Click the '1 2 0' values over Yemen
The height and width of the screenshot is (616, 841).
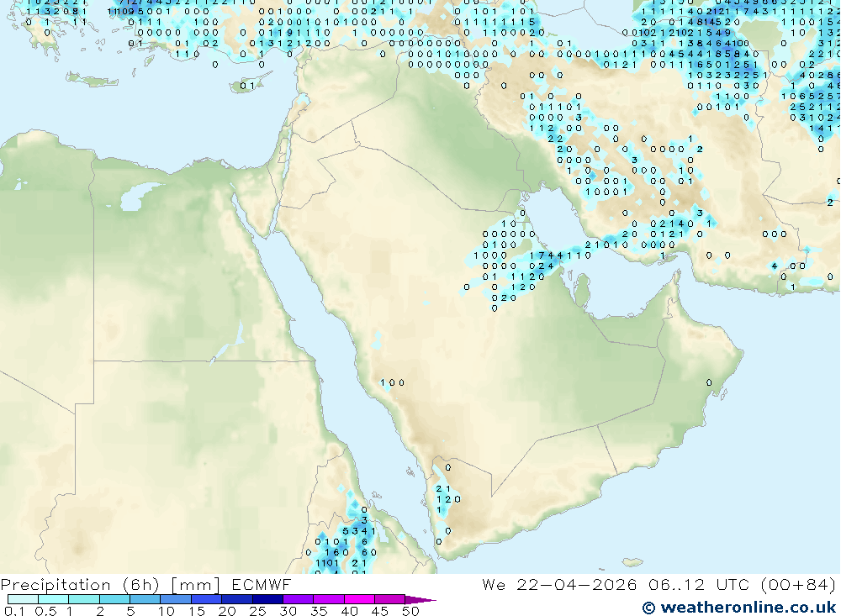click(448, 499)
